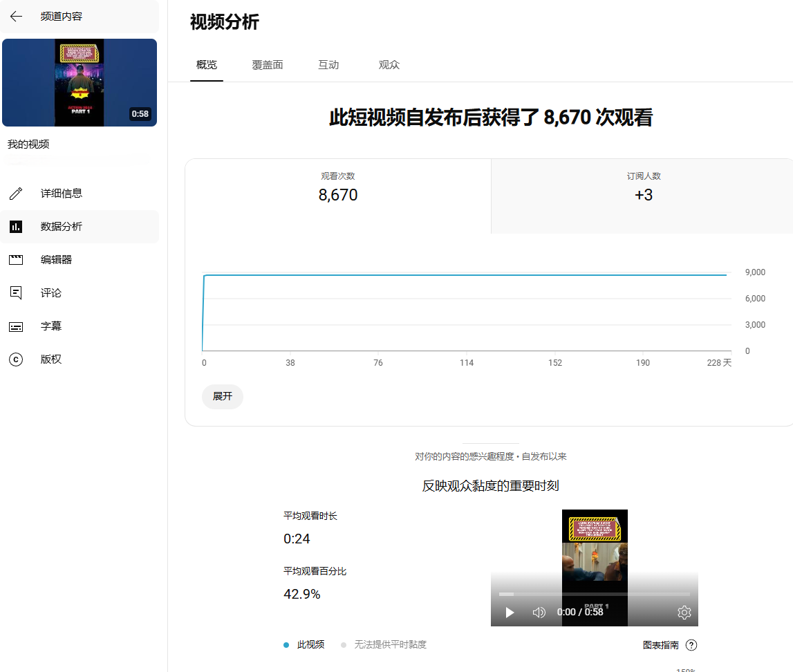
Task: Click the 图表指南 link
Action: pos(660,645)
